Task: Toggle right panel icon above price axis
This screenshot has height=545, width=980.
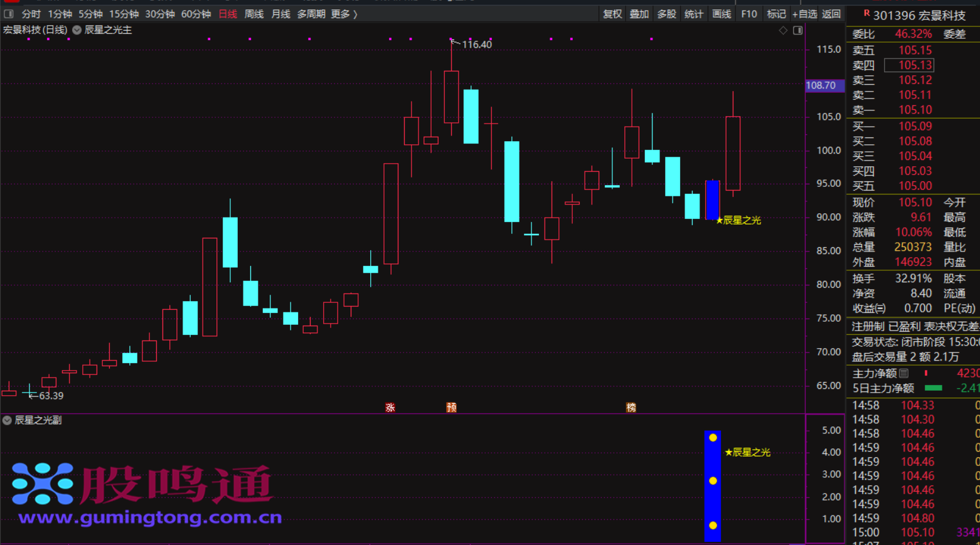Action: tap(797, 30)
